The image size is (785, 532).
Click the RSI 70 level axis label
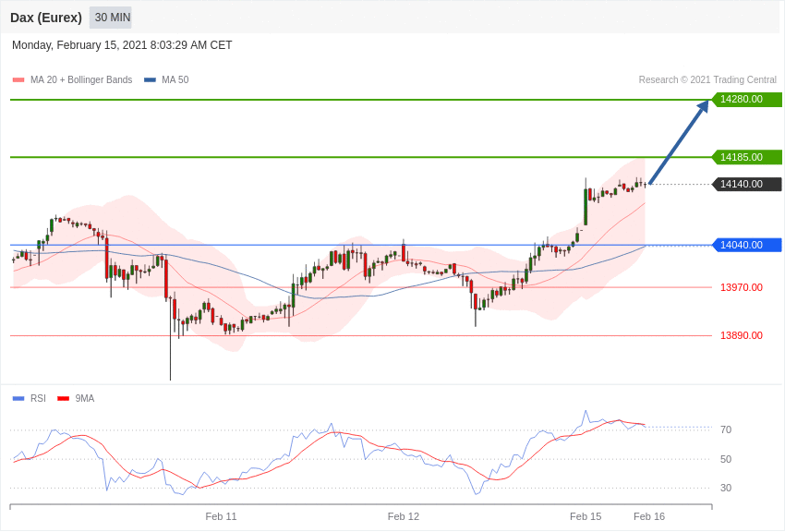726,429
